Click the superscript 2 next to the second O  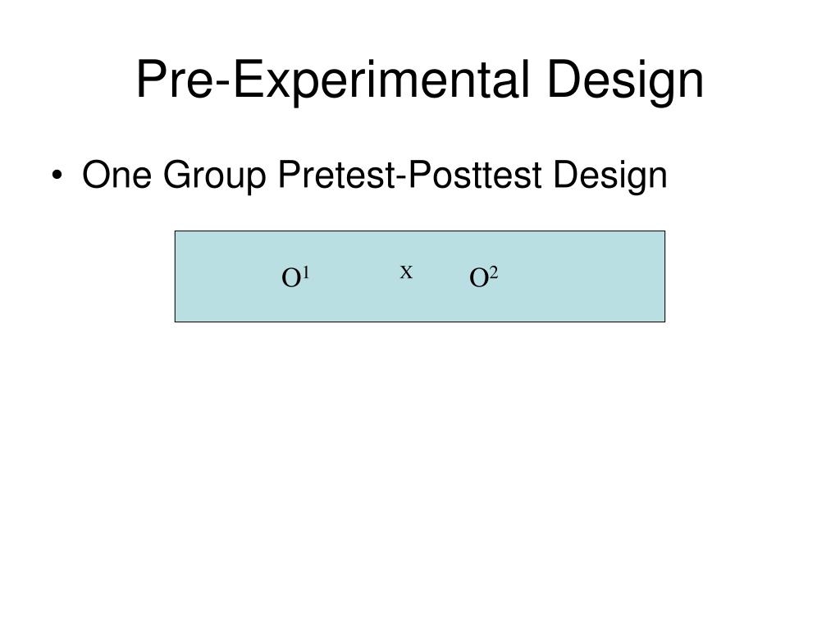click(493, 272)
